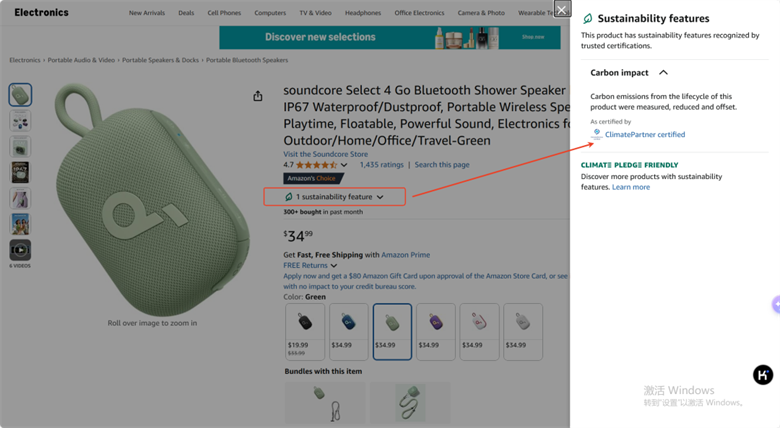Choose the purple speaker color option
This screenshot has height=428, width=780.
[436, 331]
